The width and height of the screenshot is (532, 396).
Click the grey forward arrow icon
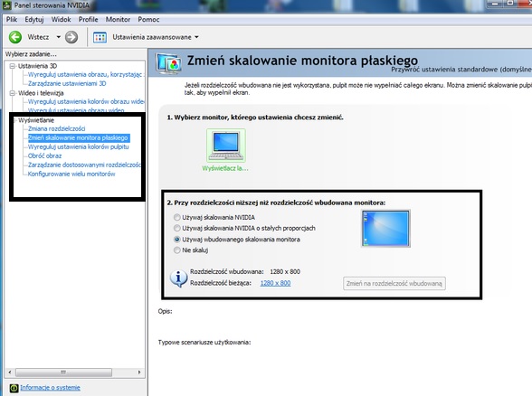pos(71,37)
